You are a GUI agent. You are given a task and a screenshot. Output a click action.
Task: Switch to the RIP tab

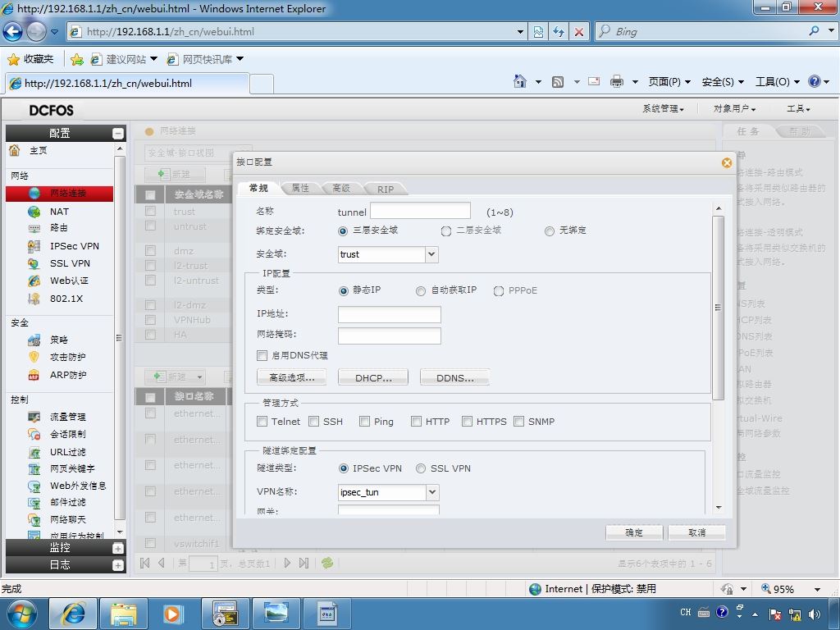pyautogui.click(x=386, y=189)
